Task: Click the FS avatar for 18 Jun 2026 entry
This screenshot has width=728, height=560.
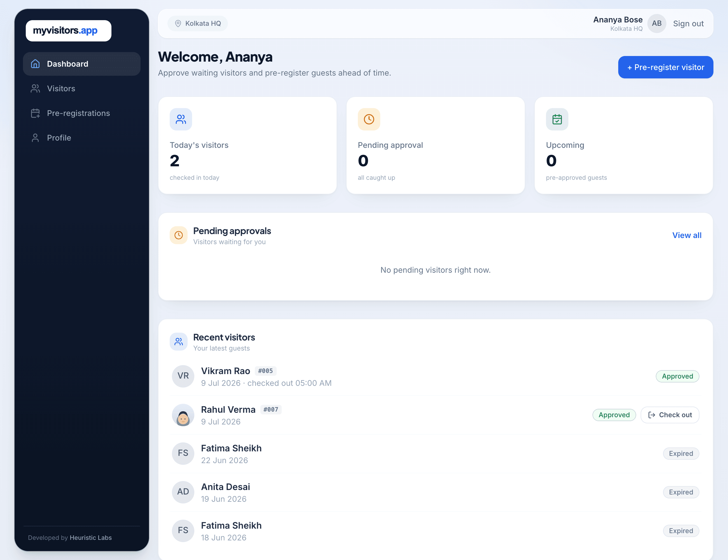Action: click(x=183, y=530)
